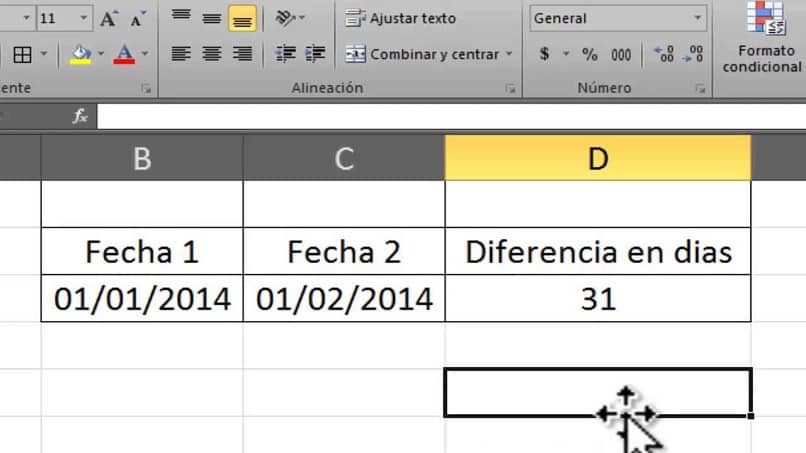Toggle Ajustar texto wrap option
This screenshot has height=453, width=806.
pyautogui.click(x=400, y=18)
